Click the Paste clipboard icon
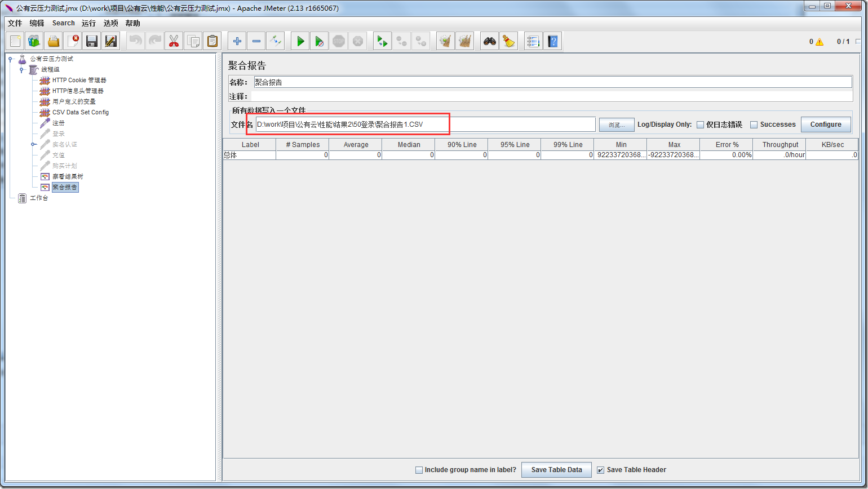868x489 pixels. [212, 41]
